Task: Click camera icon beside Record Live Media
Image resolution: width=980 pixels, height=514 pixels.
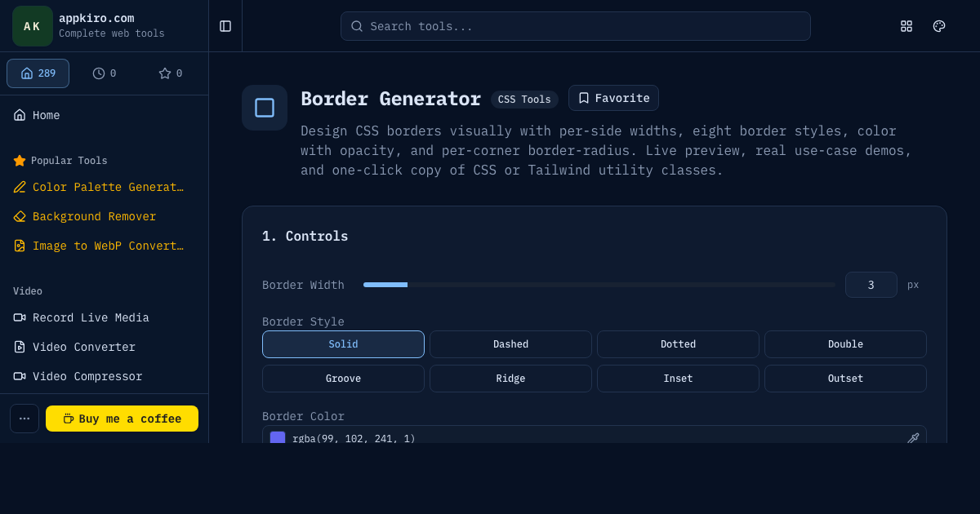Action: [20, 317]
